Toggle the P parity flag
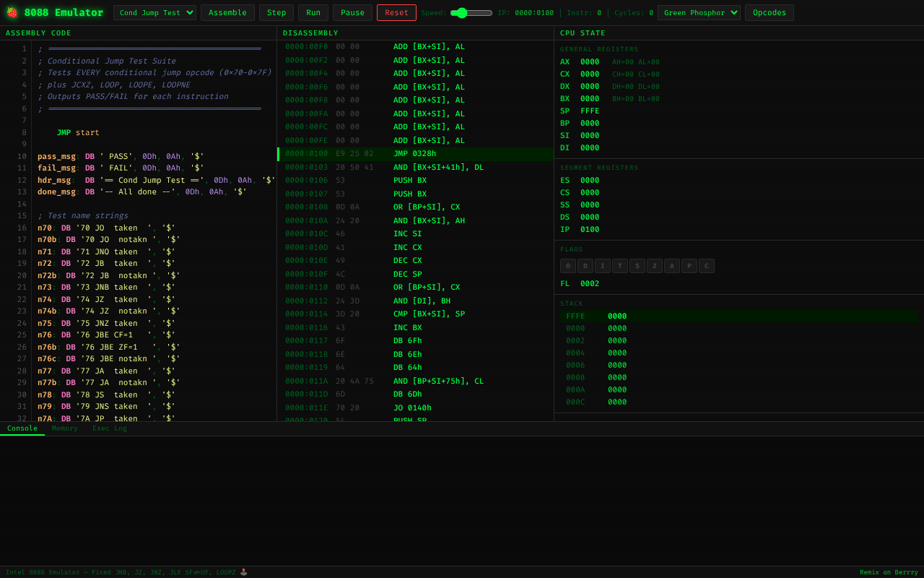924x578 pixels. 689,266
